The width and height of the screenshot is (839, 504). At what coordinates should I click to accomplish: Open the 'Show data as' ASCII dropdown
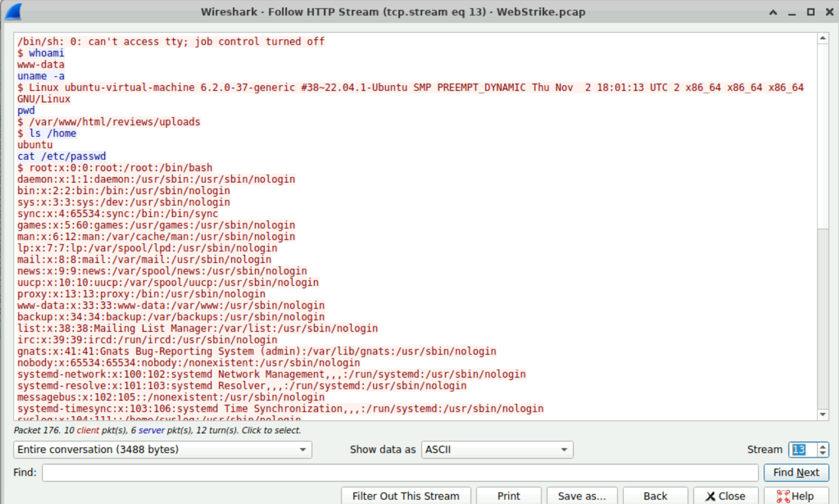(497, 450)
